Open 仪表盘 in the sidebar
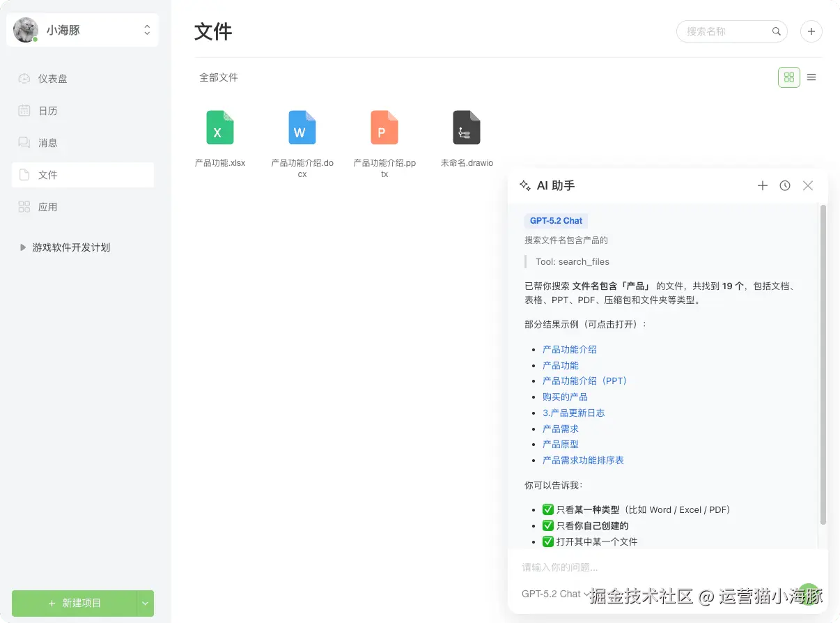The image size is (840, 623). 83,79
